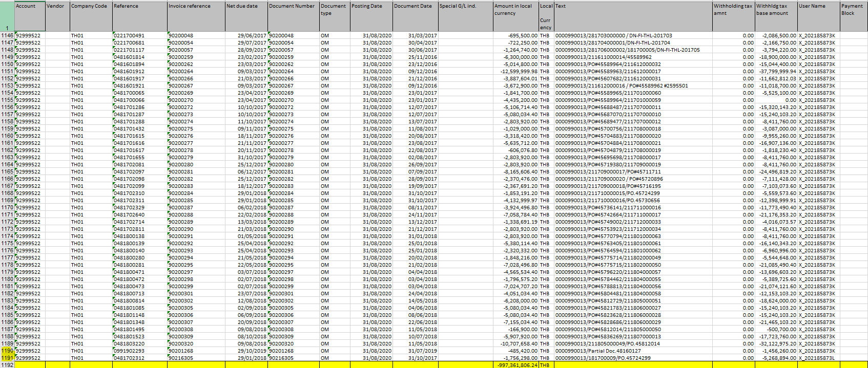Click the Withhldg tax base amount header
This screenshot has height=368, width=868.
[776, 16]
